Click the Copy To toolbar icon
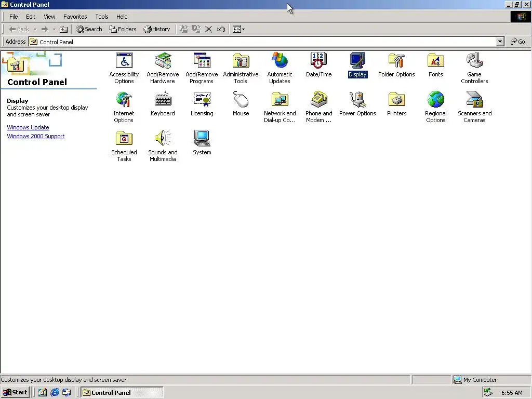 (196, 29)
